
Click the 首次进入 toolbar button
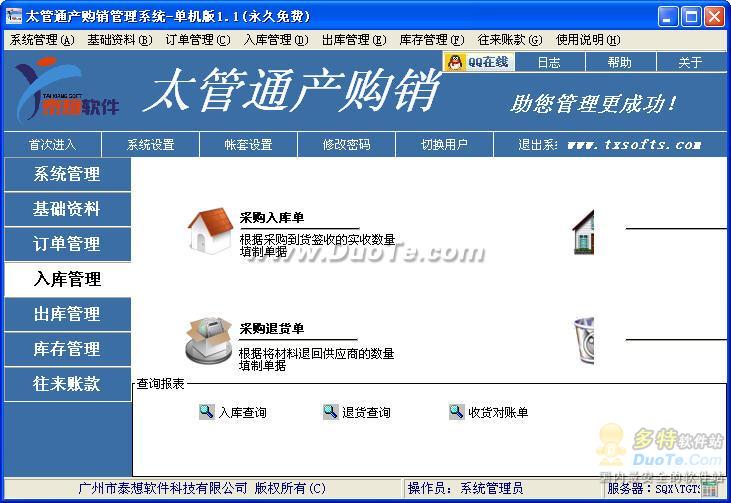tap(52, 145)
